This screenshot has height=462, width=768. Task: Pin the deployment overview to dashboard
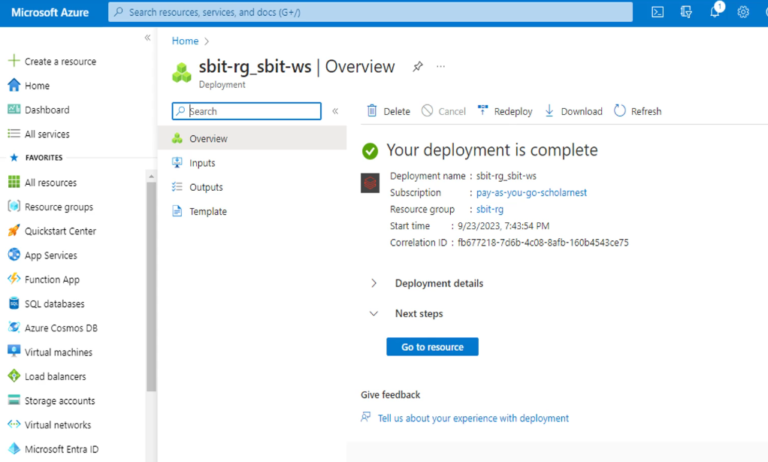click(417, 67)
